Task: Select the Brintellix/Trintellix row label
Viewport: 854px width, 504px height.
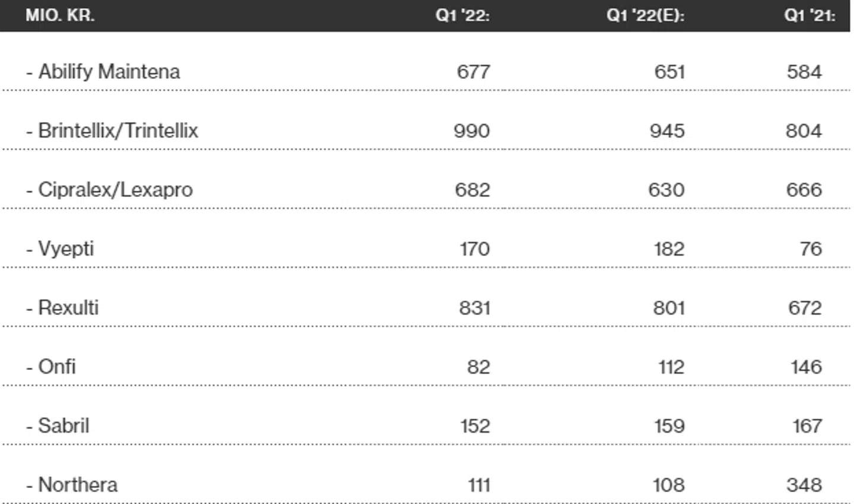Action: (112, 130)
